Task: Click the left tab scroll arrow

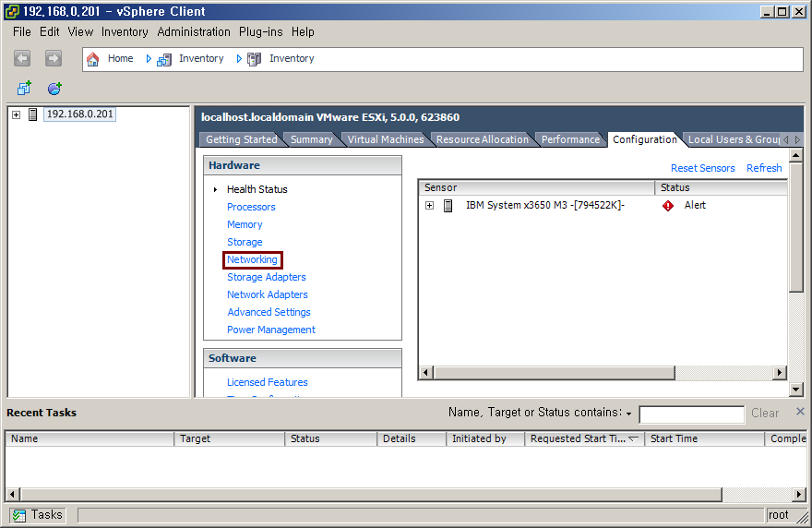Action: [x=786, y=139]
